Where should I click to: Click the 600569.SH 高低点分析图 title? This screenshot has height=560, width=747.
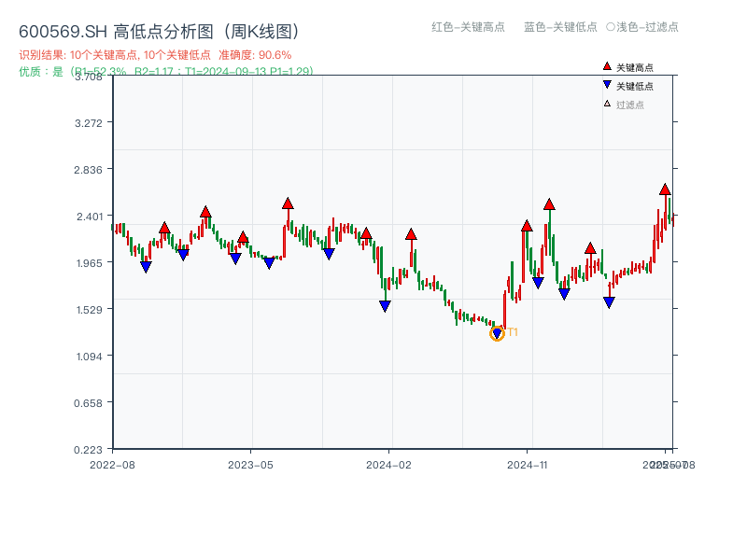[160, 32]
